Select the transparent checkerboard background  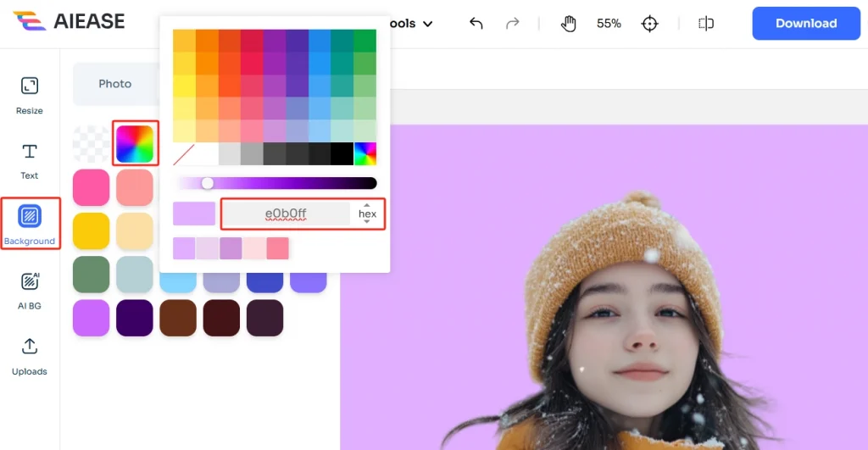coord(92,144)
